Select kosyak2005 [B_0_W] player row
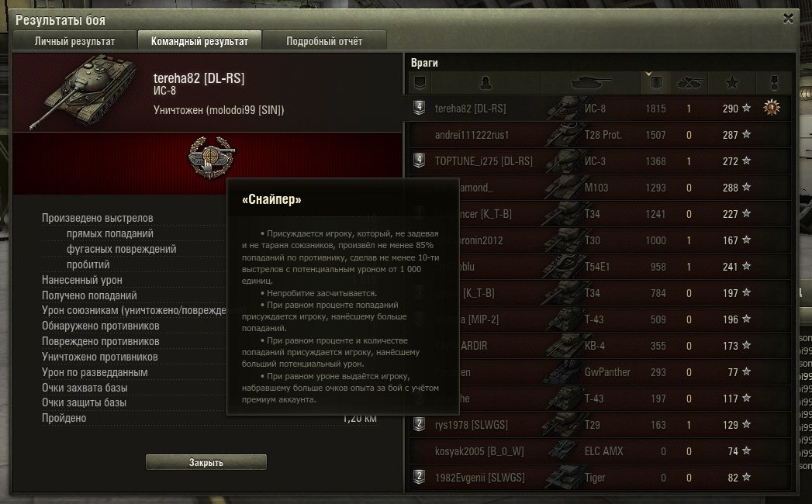 pos(600,451)
